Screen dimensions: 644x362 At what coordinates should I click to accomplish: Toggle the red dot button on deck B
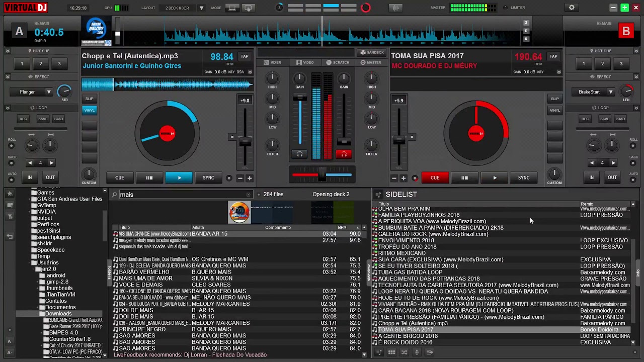pyautogui.click(x=415, y=178)
